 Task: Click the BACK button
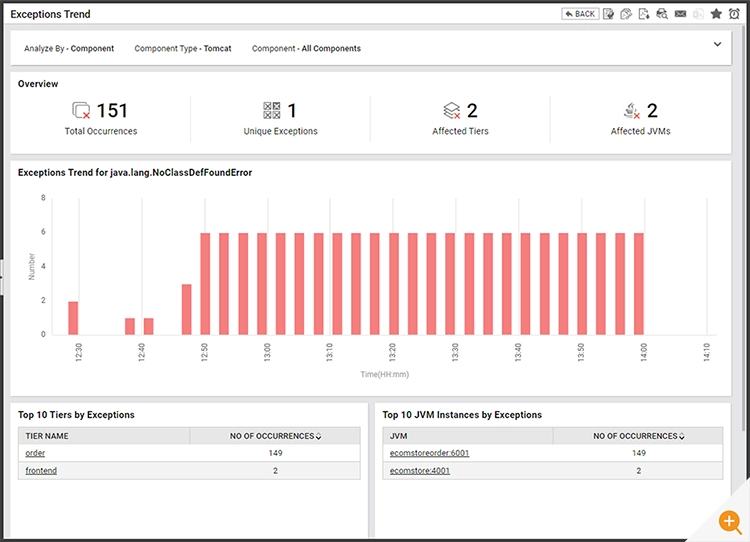[580, 14]
